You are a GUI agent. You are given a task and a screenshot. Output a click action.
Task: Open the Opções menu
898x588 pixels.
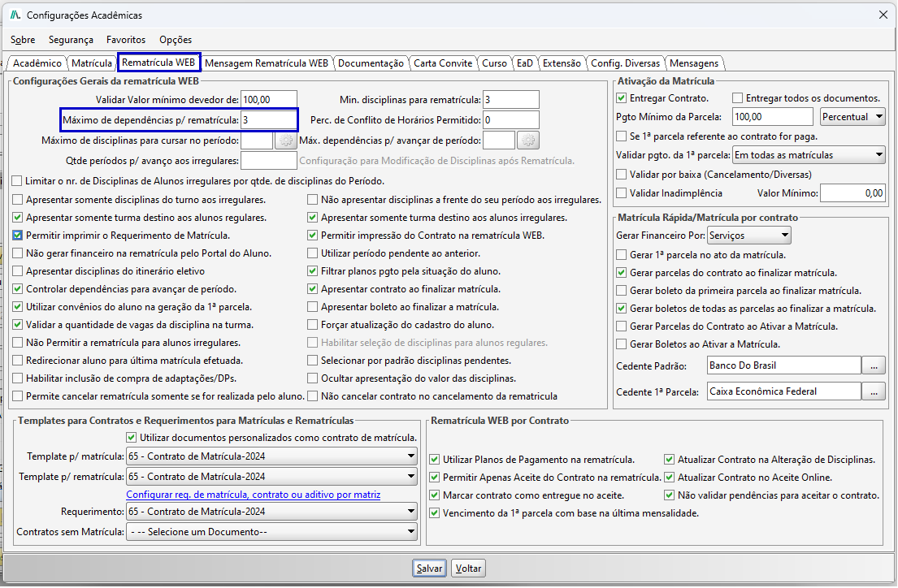click(x=176, y=40)
